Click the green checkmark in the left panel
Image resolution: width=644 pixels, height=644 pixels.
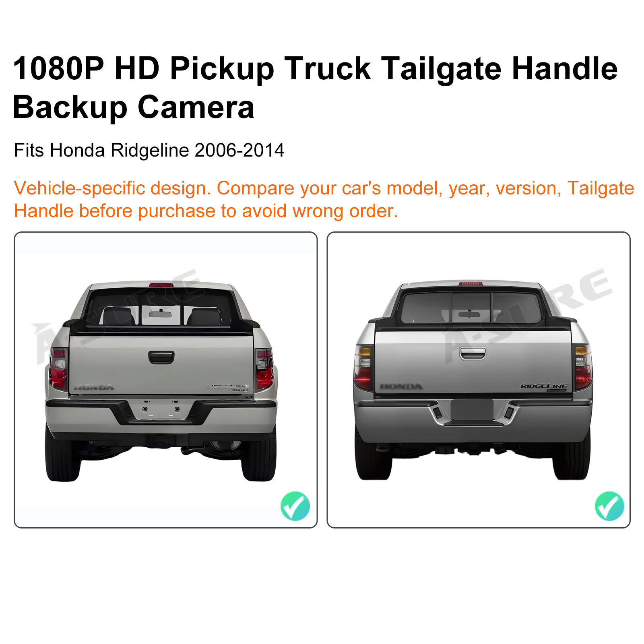[x=295, y=506]
